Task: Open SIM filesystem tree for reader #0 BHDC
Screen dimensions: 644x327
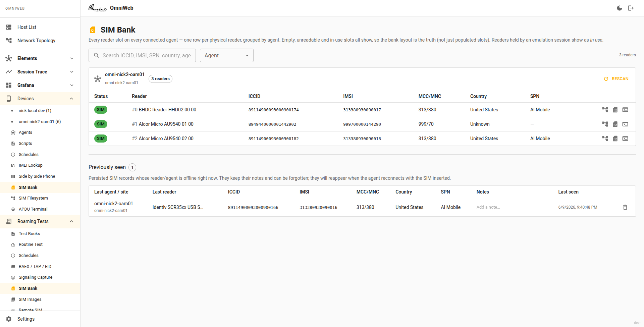Action: click(x=605, y=110)
